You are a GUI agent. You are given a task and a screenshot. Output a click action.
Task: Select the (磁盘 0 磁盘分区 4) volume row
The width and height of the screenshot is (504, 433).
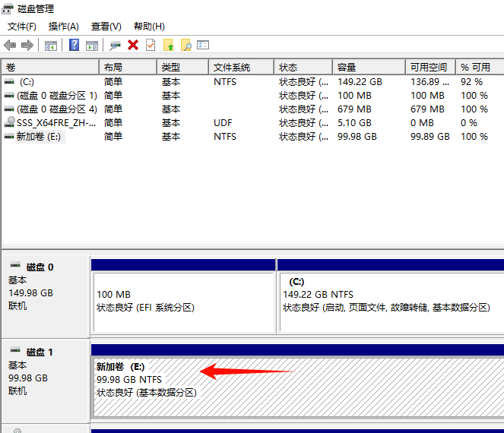click(x=253, y=109)
